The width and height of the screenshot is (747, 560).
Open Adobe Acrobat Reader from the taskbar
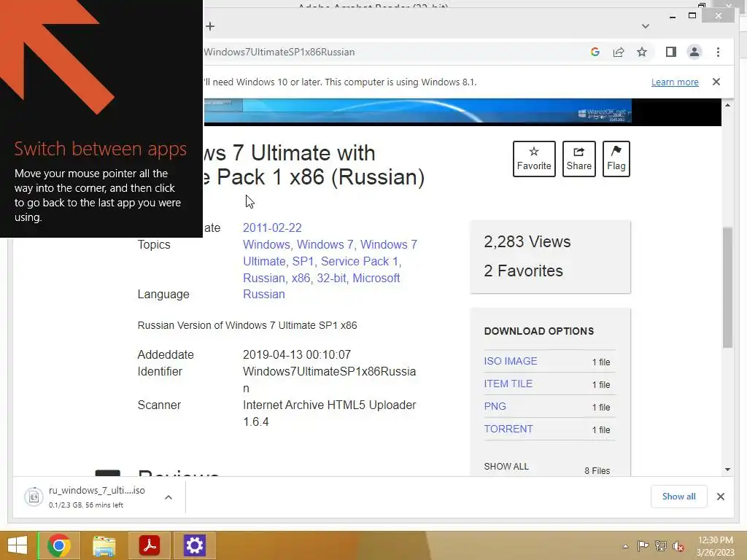(149, 545)
